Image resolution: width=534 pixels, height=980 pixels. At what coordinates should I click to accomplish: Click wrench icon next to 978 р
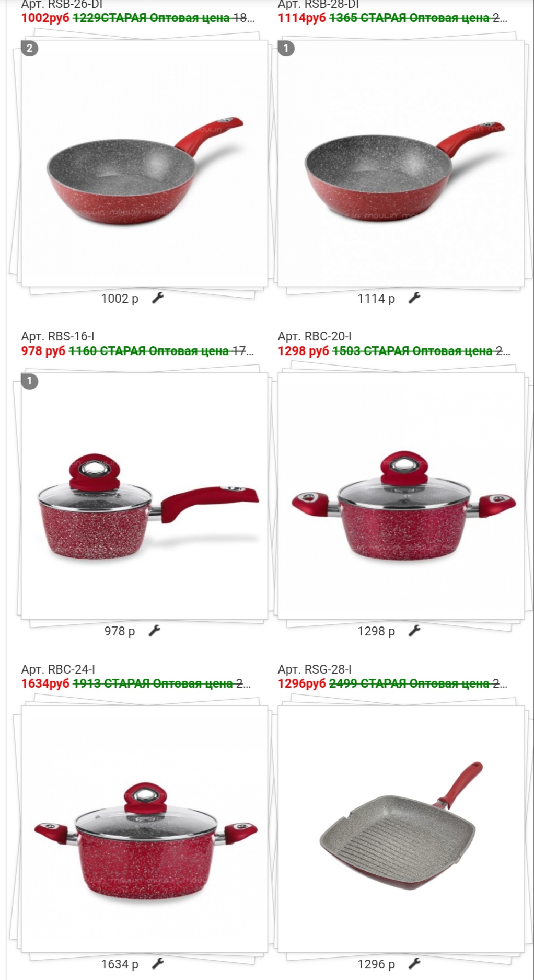point(154,631)
